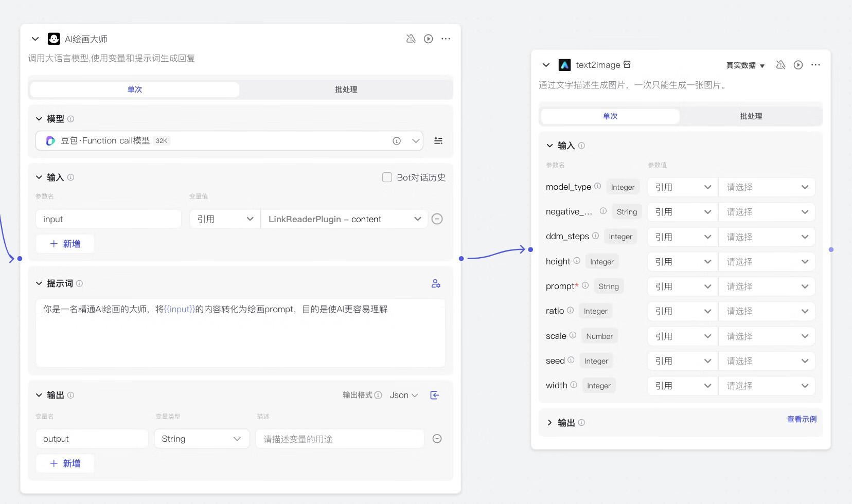Show info tooltip for 提示词
Viewport: 852px width, 504px height.
(79, 283)
